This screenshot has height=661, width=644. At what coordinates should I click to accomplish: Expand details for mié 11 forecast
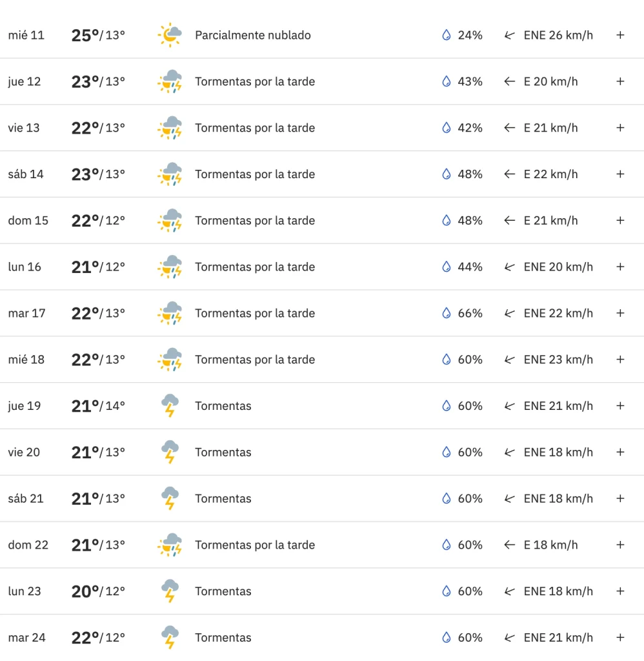pyautogui.click(x=620, y=35)
